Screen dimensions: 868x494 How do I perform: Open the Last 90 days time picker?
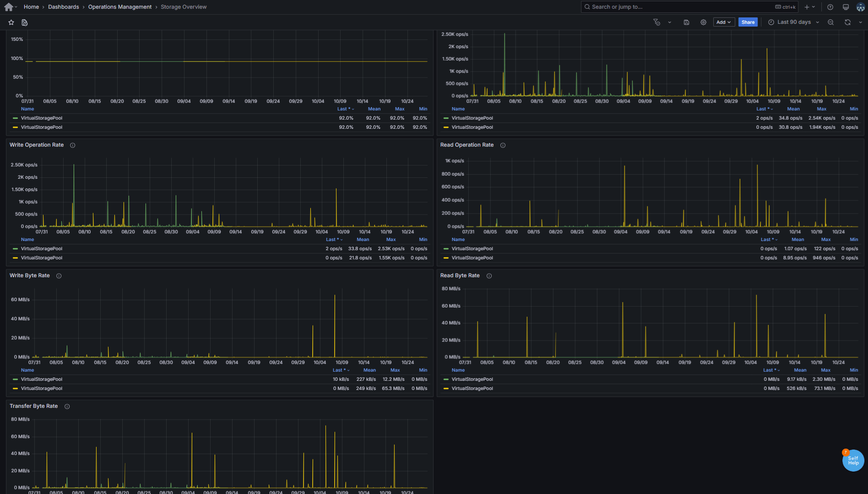tap(793, 22)
